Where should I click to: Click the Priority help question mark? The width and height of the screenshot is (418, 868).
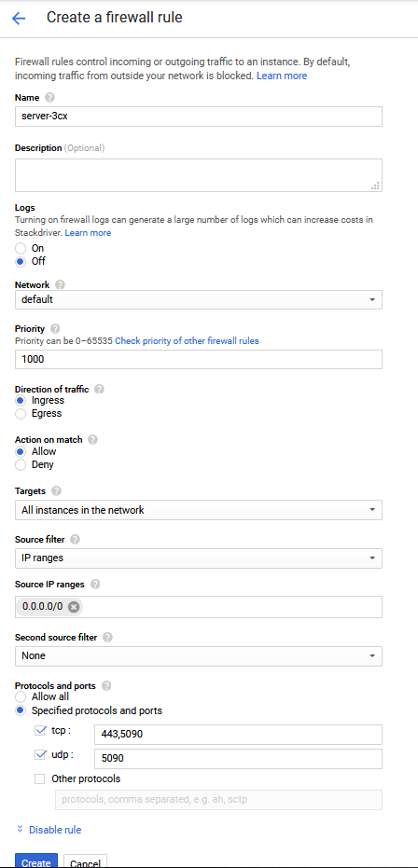pyautogui.click(x=55, y=328)
